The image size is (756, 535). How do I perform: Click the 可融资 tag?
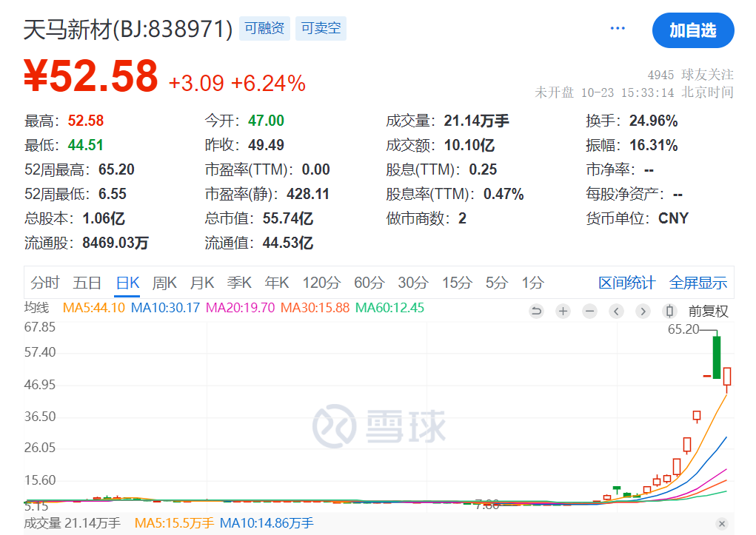click(x=264, y=28)
